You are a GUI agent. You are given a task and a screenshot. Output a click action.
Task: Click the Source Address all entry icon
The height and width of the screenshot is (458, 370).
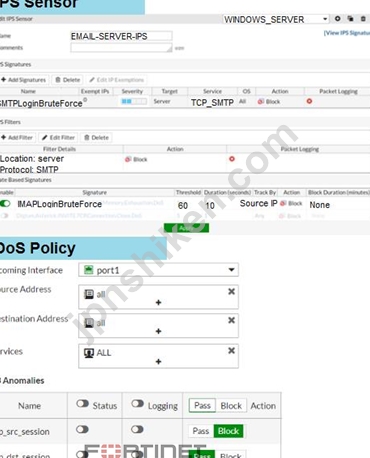coord(89,294)
